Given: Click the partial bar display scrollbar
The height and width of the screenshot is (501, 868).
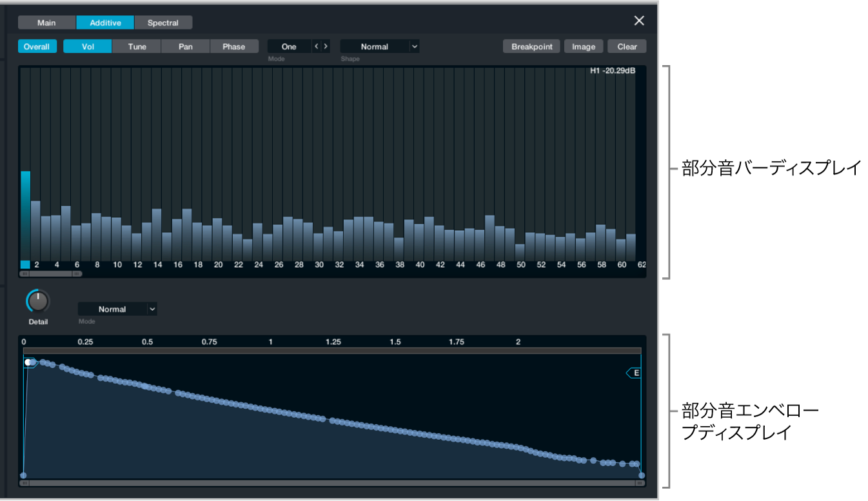Looking at the screenshot, I should point(51,273).
